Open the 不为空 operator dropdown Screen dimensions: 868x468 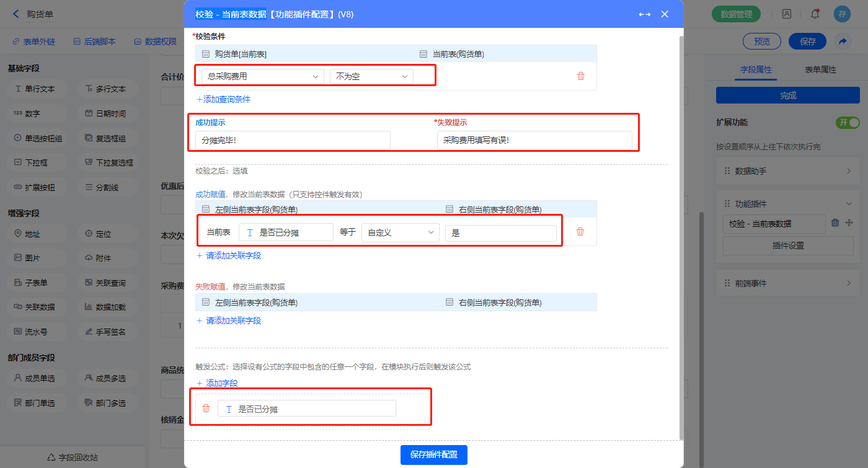371,76
